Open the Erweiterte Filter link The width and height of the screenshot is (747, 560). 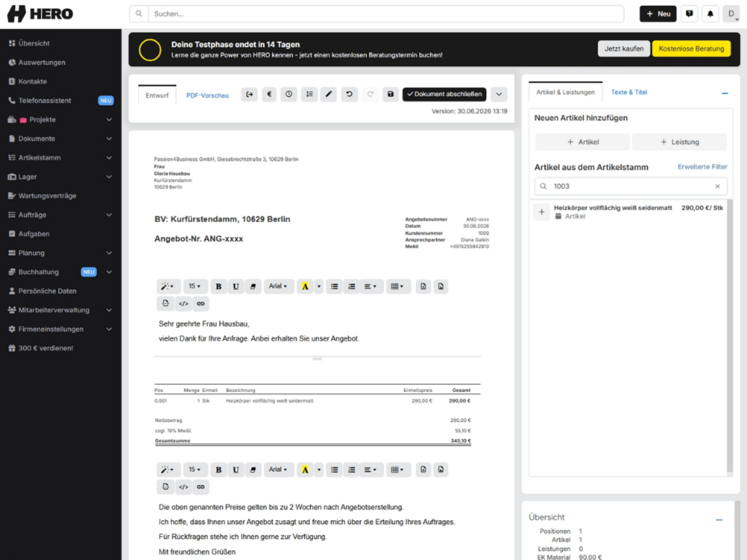702,167
